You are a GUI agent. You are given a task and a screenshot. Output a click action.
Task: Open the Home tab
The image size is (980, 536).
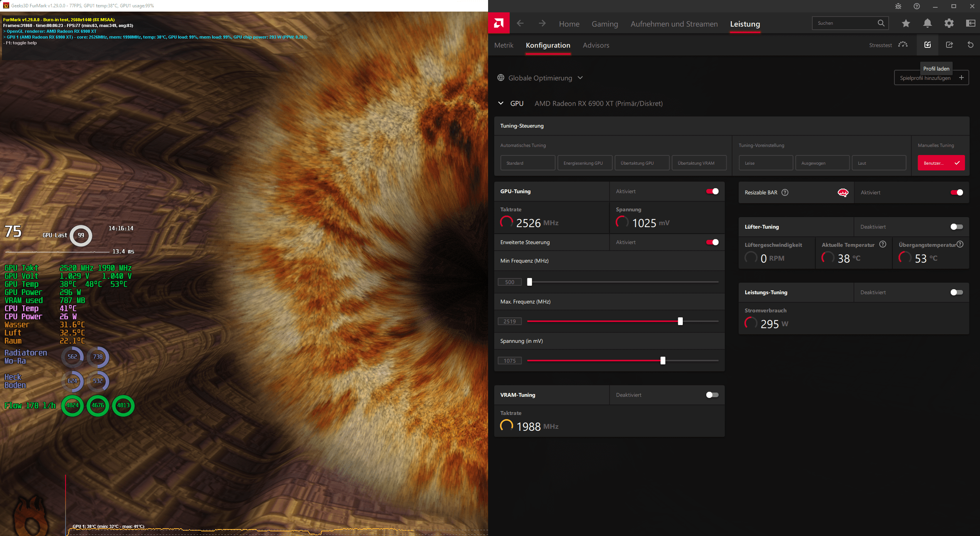pos(569,24)
